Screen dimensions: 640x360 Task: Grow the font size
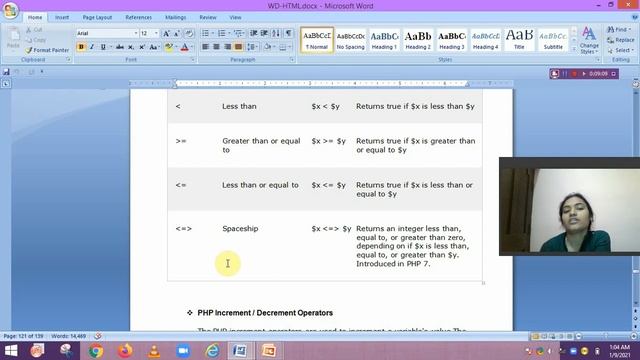click(166, 33)
